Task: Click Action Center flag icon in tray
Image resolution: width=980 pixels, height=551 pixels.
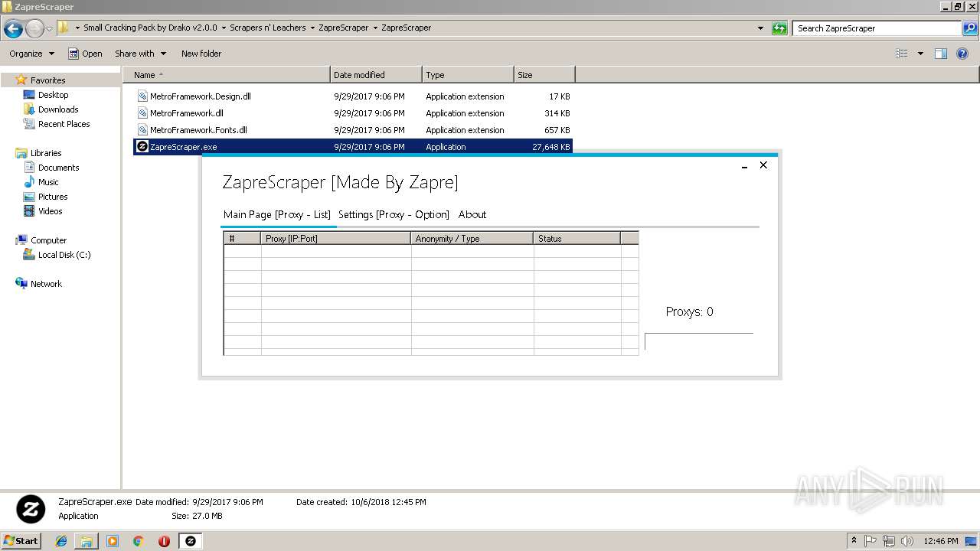Action: click(x=871, y=541)
